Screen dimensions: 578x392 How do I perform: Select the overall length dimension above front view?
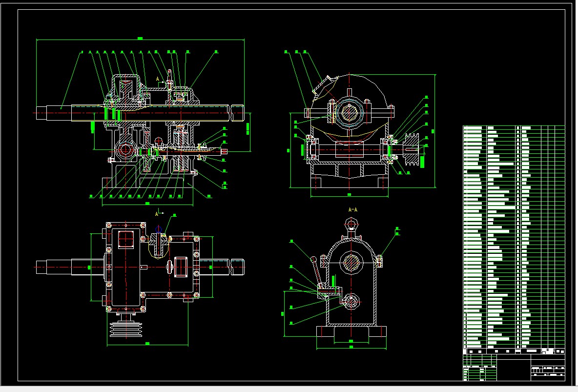[x=140, y=38]
